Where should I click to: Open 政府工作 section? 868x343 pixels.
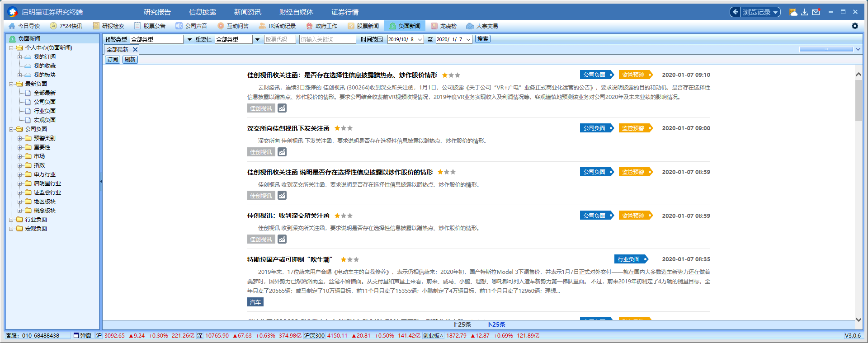[322, 26]
